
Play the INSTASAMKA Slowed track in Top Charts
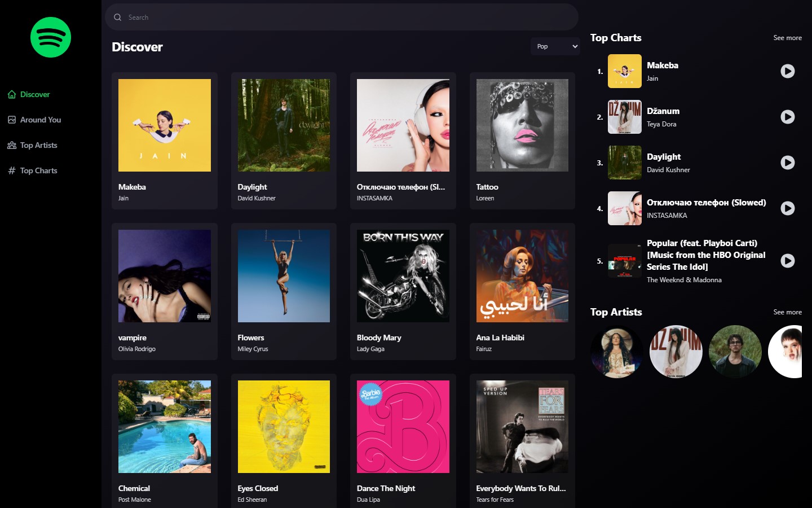point(788,208)
